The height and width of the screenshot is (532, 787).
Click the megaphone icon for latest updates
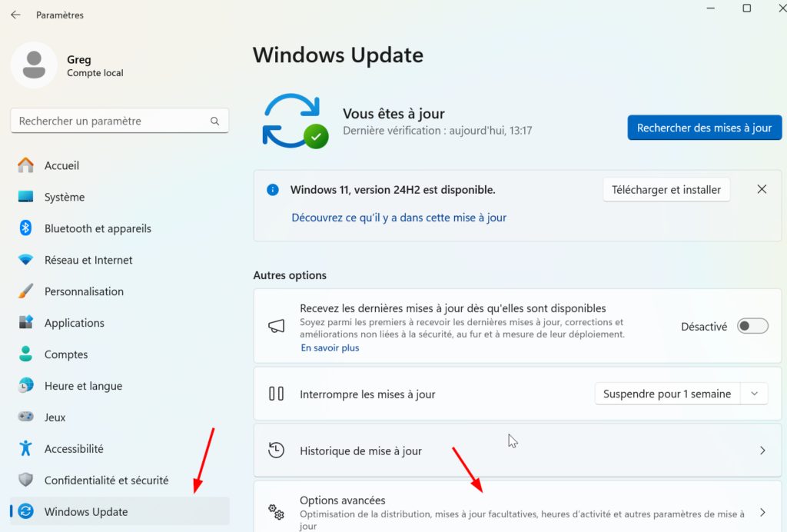coord(276,326)
